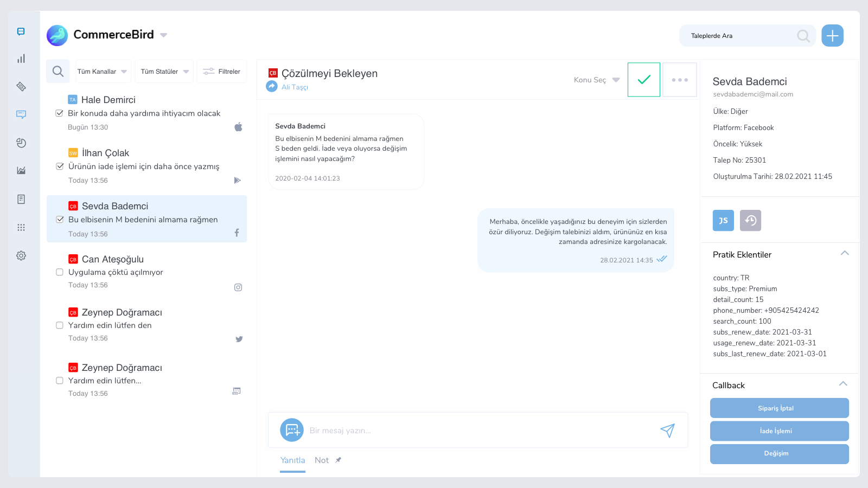This screenshot has height=488, width=868.
Task: Click the İade İşlemi callback button
Action: coord(780,431)
